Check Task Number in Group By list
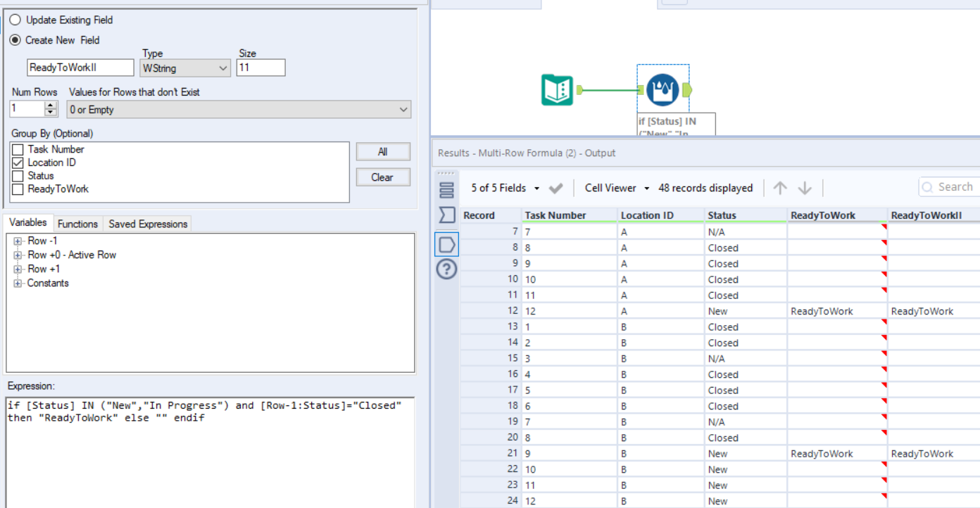 (18, 148)
